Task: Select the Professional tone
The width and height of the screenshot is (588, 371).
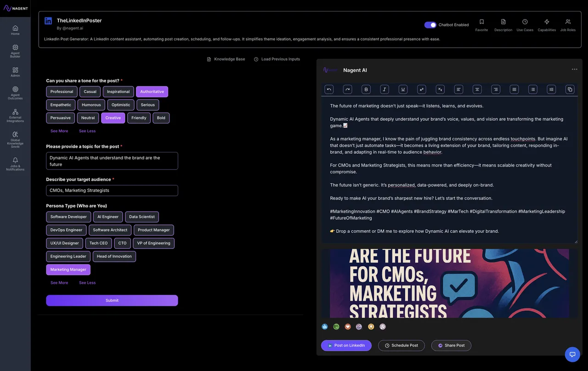Action: click(62, 92)
